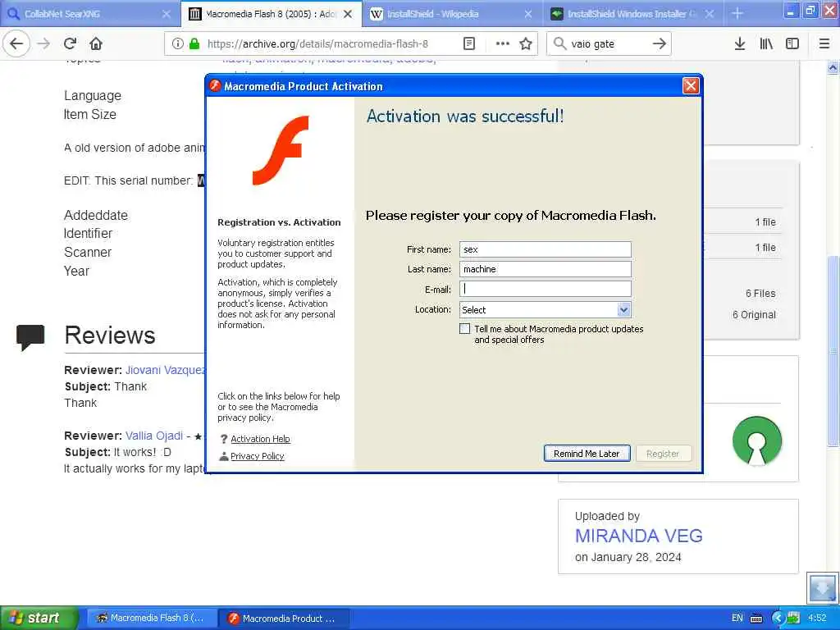Image resolution: width=840 pixels, height=630 pixels.
Task: Click the download arrow box at bottom right
Action: (822, 588)
